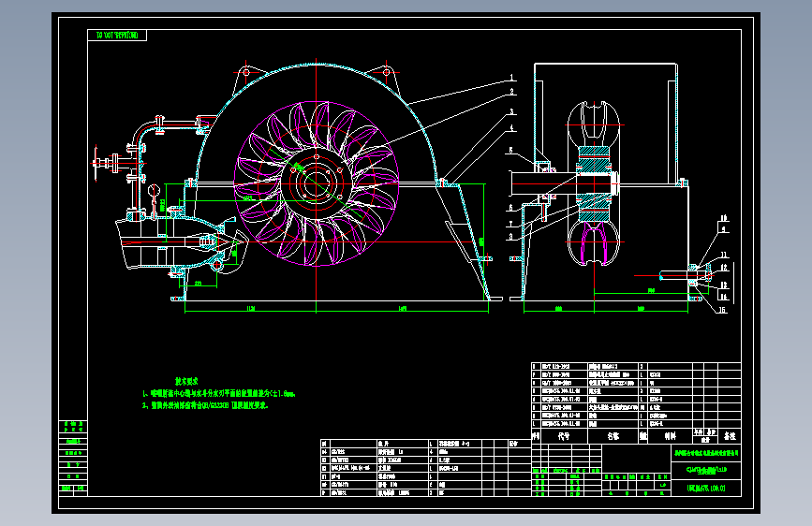Select the 备注 column header cell
812x526 pixels.
[730, 436]
